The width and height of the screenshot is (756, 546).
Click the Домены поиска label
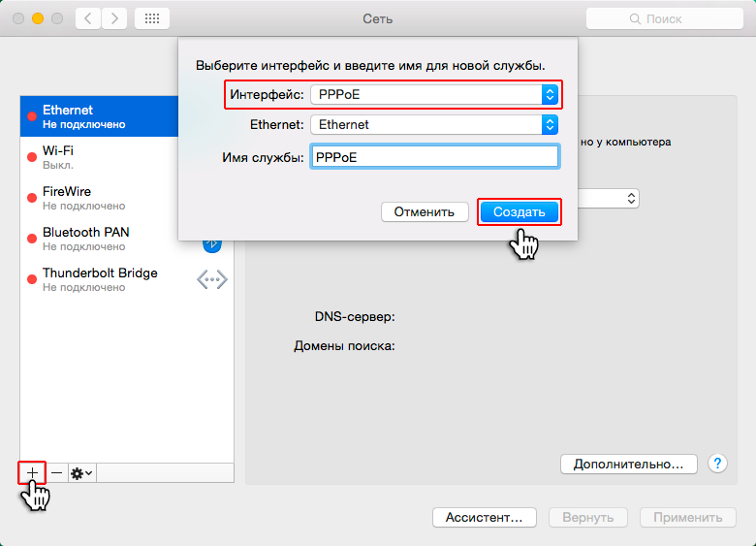(344, 346)
